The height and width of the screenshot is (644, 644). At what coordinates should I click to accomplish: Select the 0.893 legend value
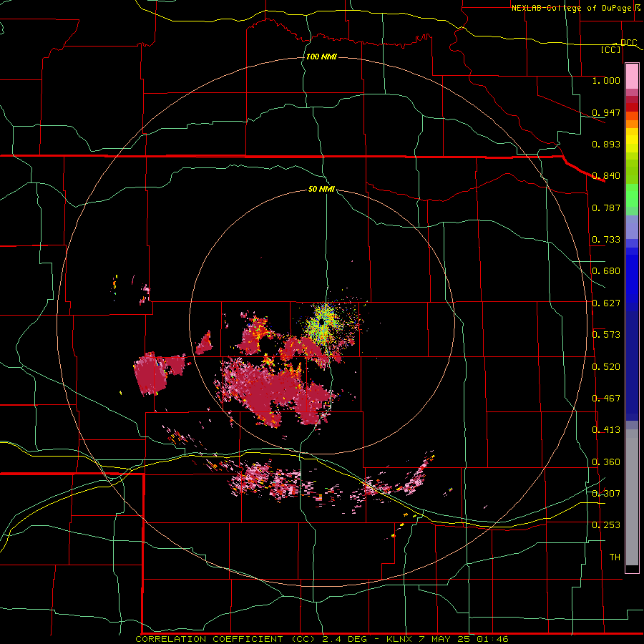pyautogui.click(x=606, y=144)
